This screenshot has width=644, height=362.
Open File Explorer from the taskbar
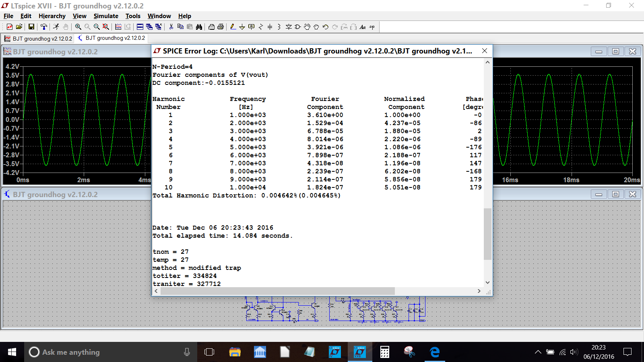(x=235, y=352)
